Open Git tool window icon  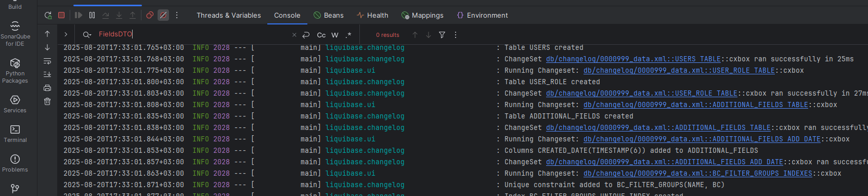pyautogui.click(x=15, y=189)
